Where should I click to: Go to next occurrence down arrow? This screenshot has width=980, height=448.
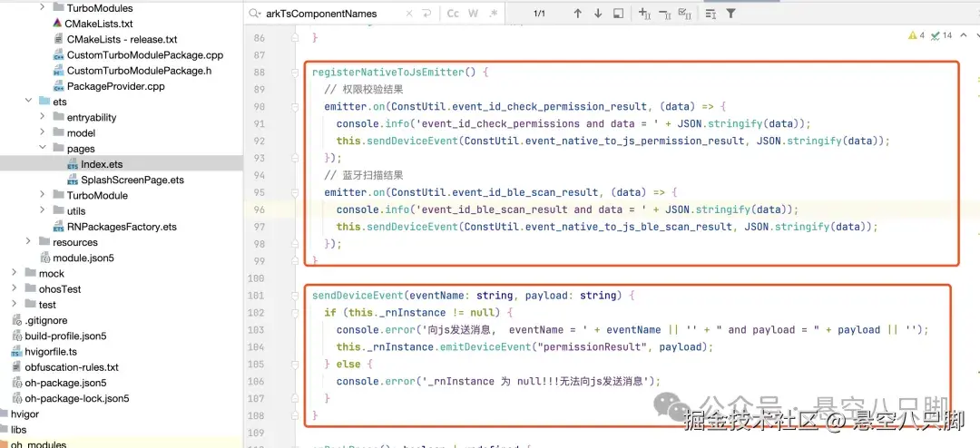coord(598,13)
